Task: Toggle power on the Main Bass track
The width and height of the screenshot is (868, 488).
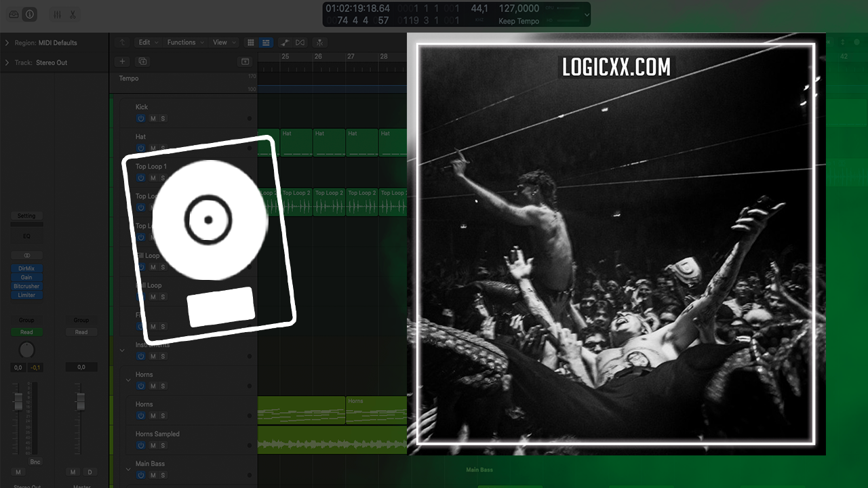Action: (141, 475)
